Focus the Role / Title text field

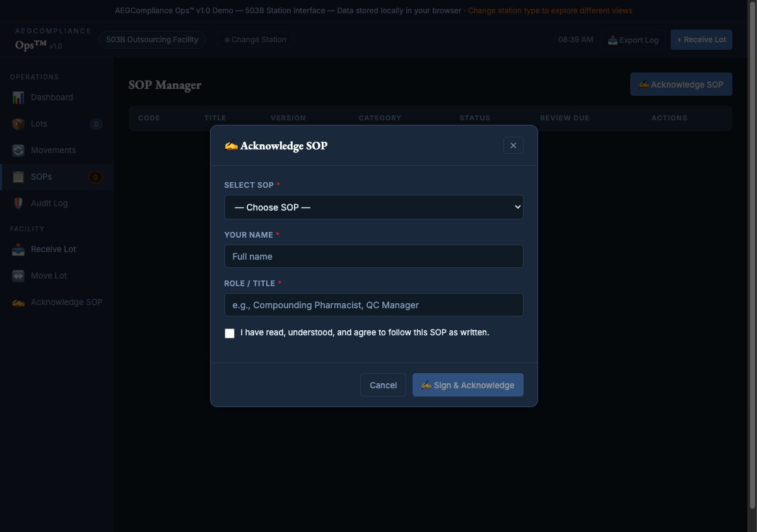373,305
